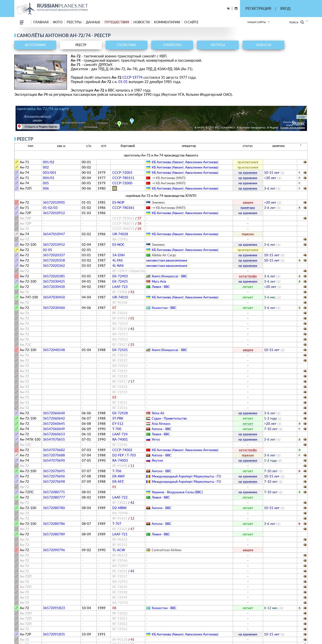This screenshot has height=644, width=322.
Task: Click edit pencil icon for RA-74001 row
Action: coord(17,439)
